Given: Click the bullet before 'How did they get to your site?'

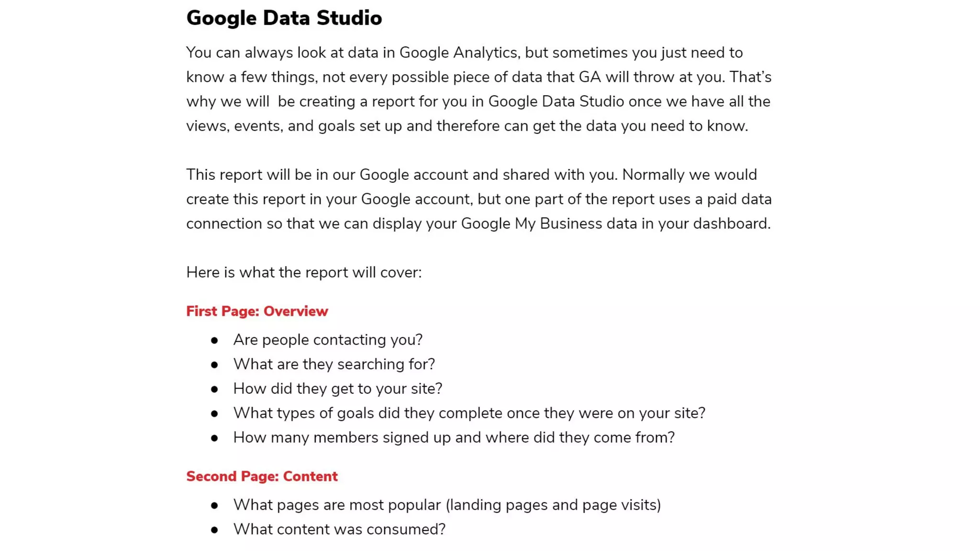Looking at the screenshot, I should pos(214,389).
